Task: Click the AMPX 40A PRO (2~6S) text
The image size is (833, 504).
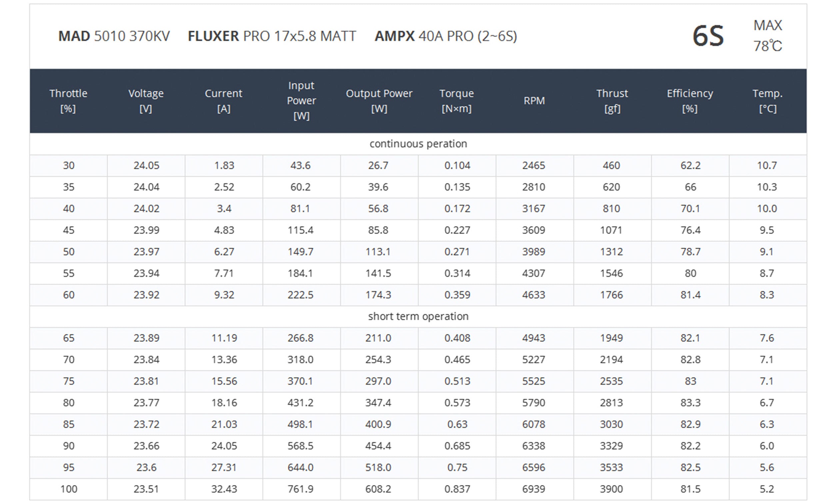Action: click(x=446, y=36)
